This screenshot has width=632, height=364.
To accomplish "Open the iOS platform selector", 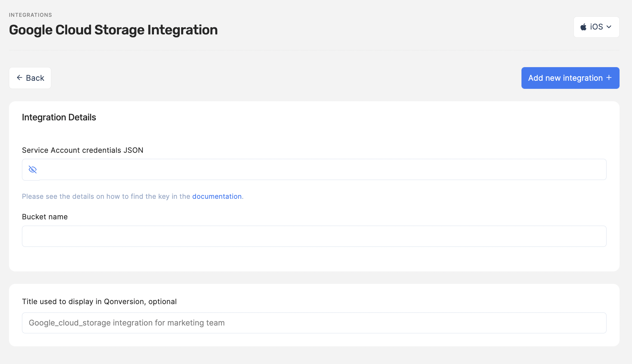I will pyautogui.click(x=596, y=27).
